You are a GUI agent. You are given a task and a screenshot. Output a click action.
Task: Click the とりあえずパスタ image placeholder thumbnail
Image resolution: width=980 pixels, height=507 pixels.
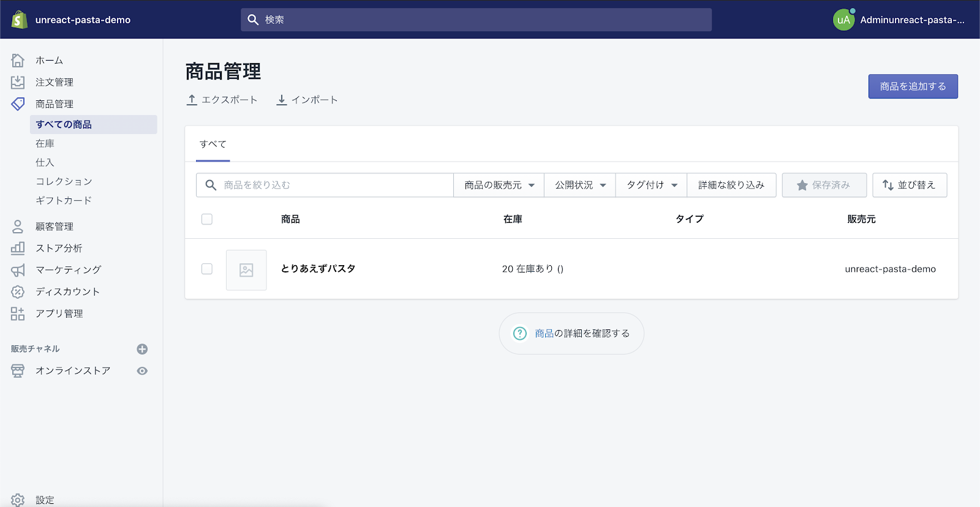[246, 270]
